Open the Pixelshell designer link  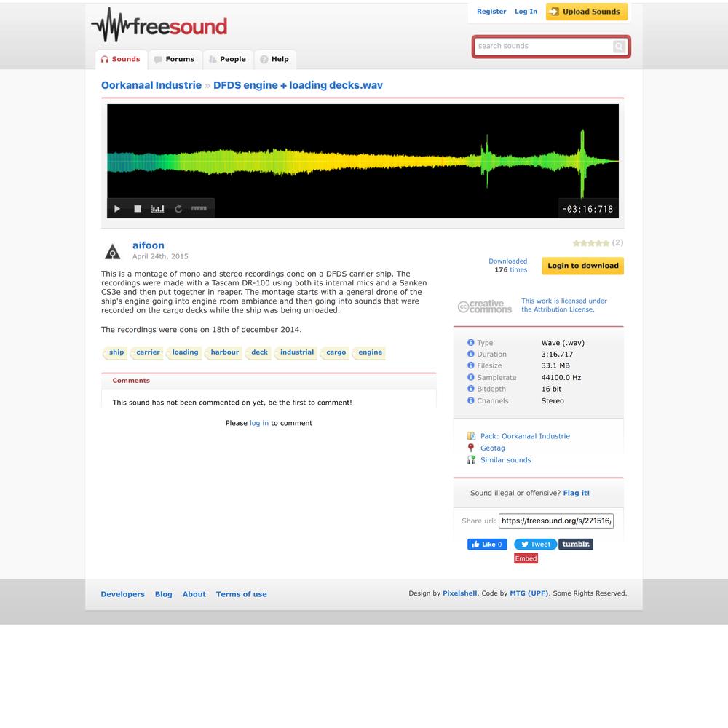459,593
